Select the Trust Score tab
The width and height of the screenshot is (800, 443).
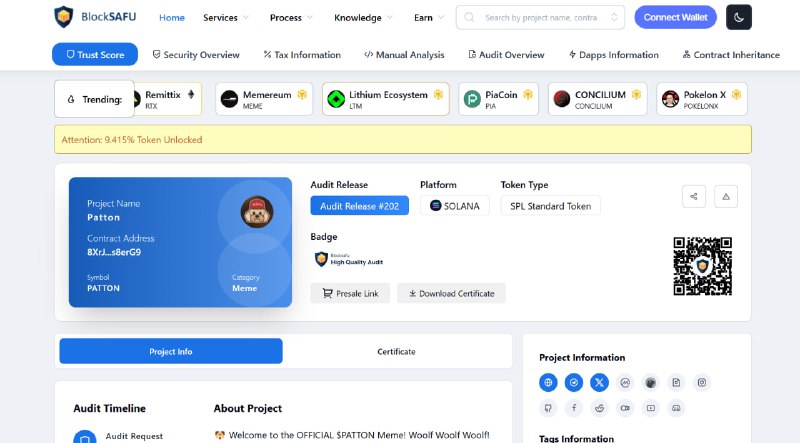pyautogui.click(x=95, y=54)
